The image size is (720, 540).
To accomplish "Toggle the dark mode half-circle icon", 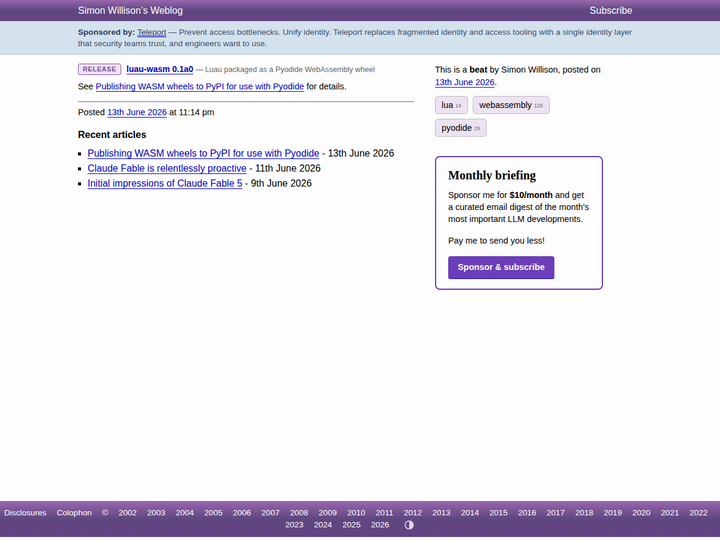I will click(x=409, y=525).
